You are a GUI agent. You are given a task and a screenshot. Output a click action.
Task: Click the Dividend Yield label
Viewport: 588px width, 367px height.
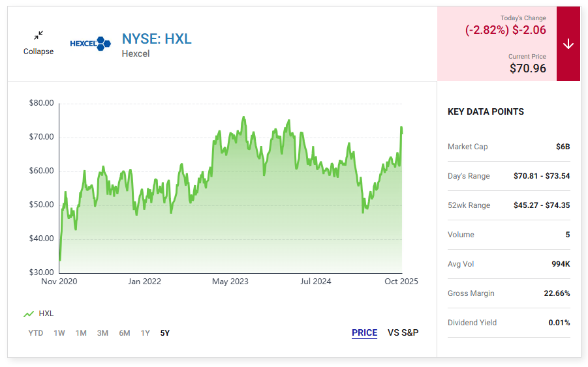click(472, 323)
